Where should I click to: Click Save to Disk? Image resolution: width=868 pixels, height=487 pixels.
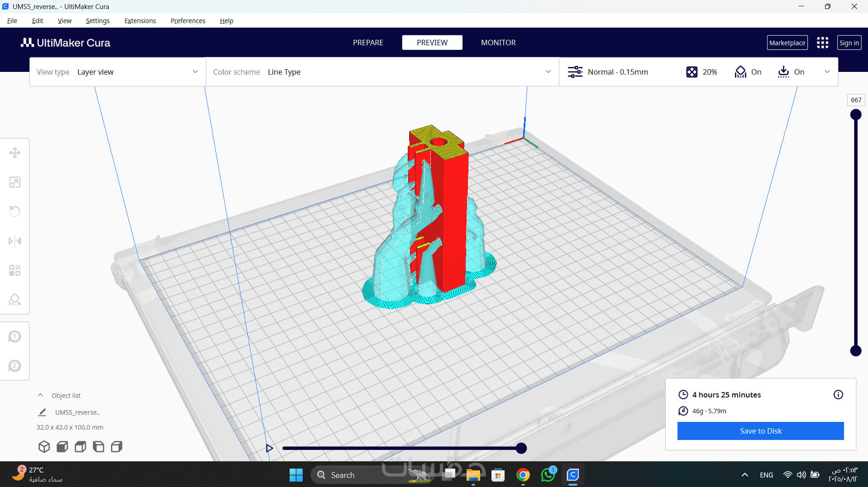coord(761,431)
